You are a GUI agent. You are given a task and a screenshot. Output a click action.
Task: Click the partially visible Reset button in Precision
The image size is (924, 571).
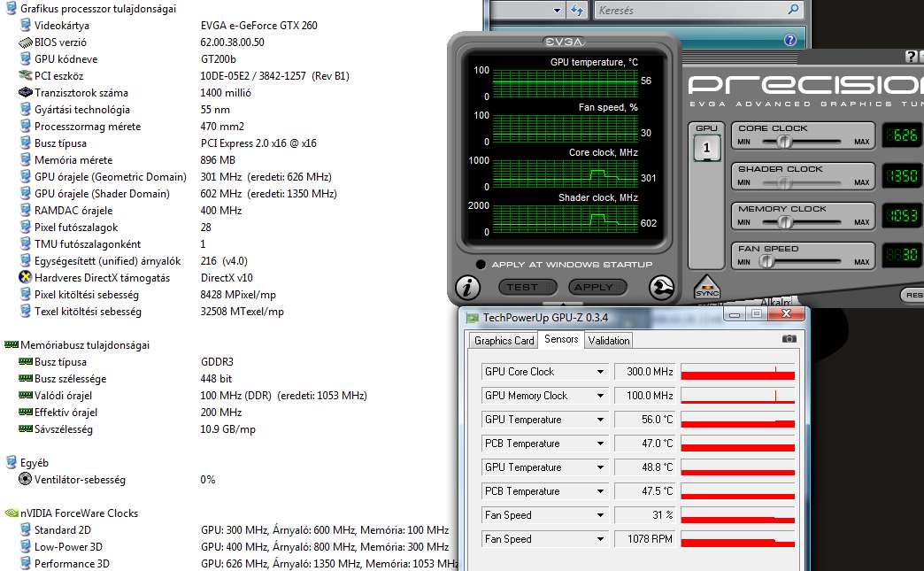tap(912, 295)
